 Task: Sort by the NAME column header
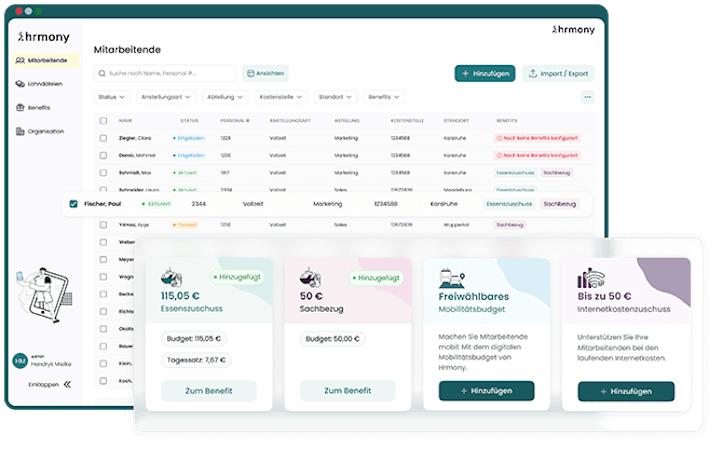coord(125,120)
